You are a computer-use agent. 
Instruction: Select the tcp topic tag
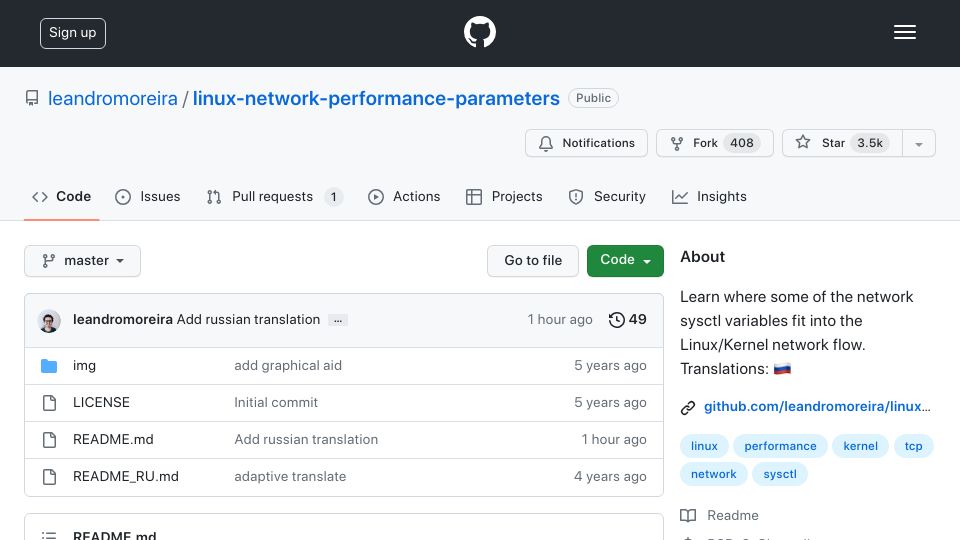click(913, 446)
